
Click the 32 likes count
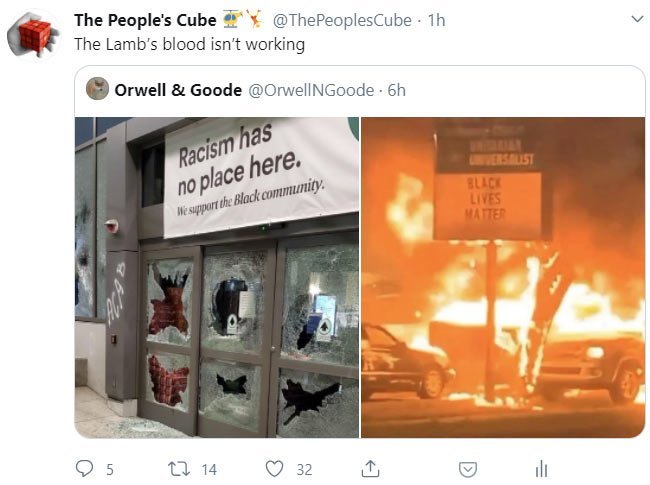coord(304,470)
